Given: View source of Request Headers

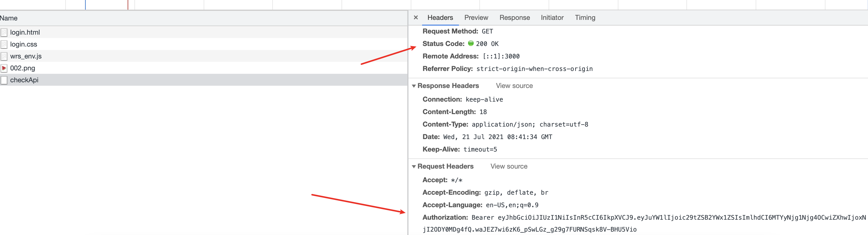Looking at the screenshot, I should [x=509, y=166].
